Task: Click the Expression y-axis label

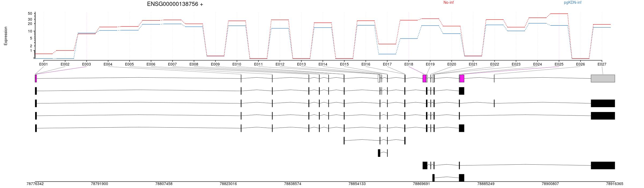Action: tap(6, 36)
